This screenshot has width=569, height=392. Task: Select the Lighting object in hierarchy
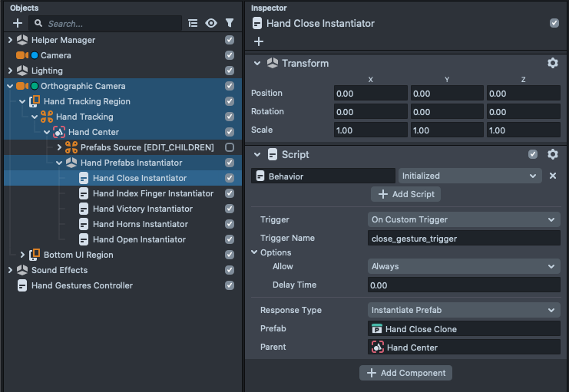[47, 71]
